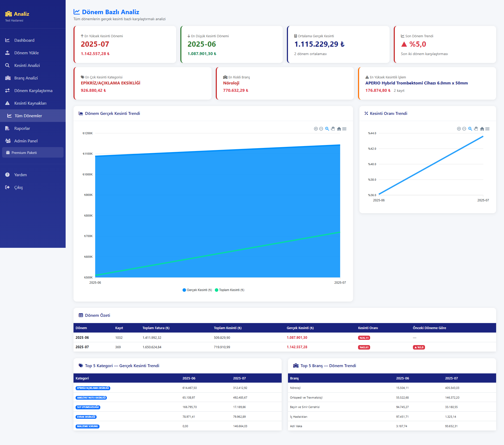Zoom in on the Kesinti Oranı Trendi chart
The height and width of the screenshot is (445, 504).
click(459, 129)
